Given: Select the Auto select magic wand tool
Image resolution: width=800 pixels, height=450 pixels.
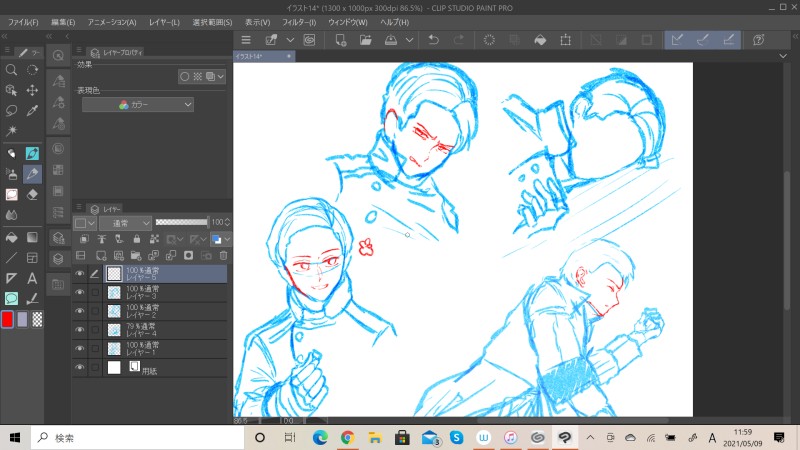Looking at the screenshot, I should click(x=11, y=131).
